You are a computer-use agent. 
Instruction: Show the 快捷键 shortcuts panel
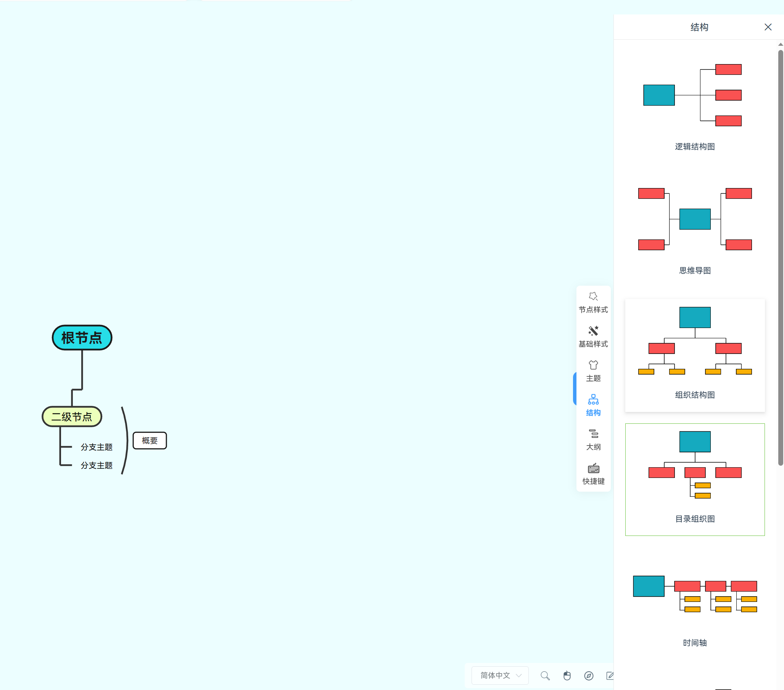pos(593,474)
